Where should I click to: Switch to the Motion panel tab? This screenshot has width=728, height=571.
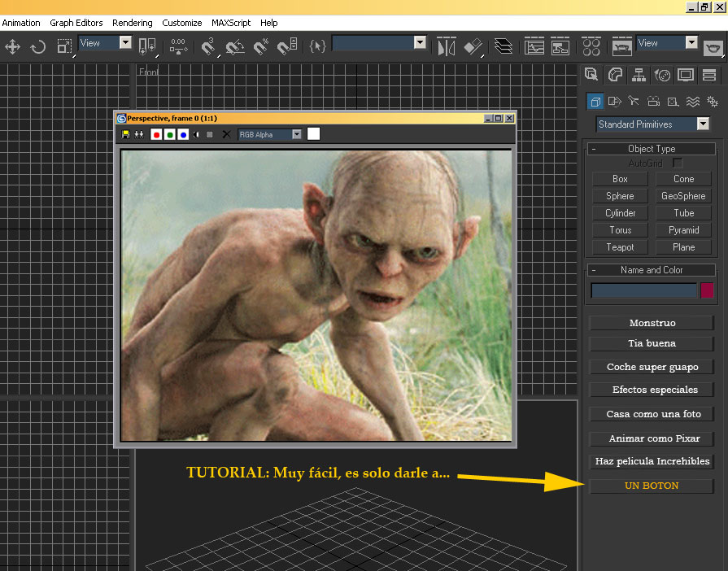point(663,74)
